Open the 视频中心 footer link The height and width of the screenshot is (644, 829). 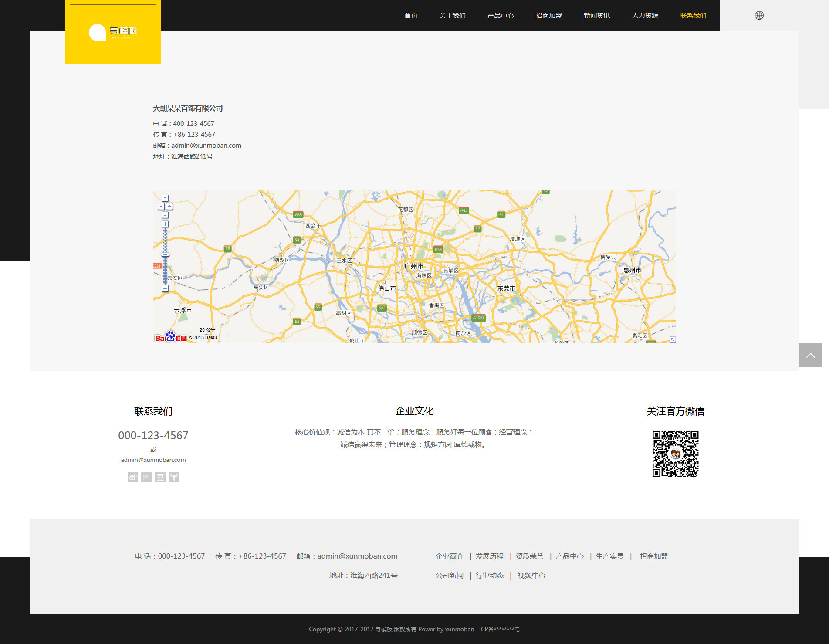coord(531,576)
